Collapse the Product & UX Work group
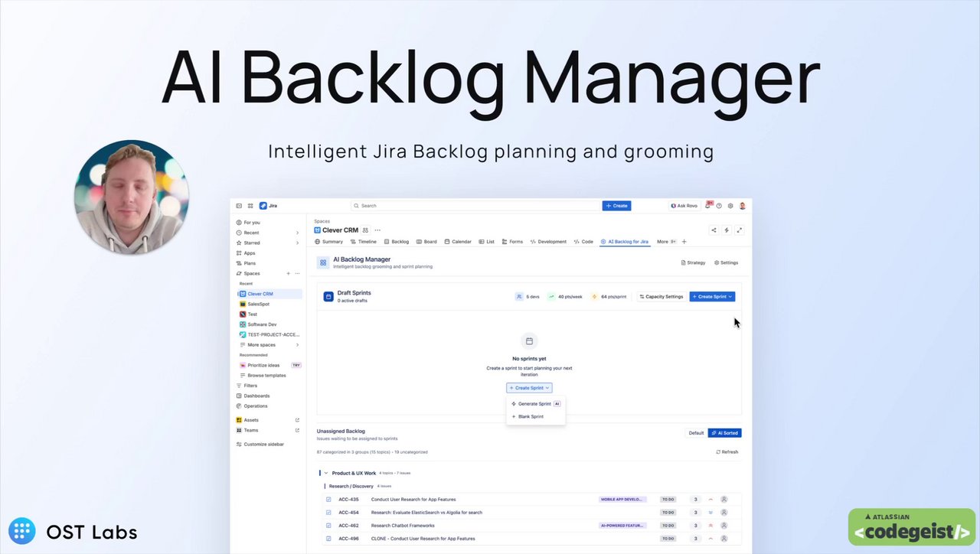 pos(325,473)
